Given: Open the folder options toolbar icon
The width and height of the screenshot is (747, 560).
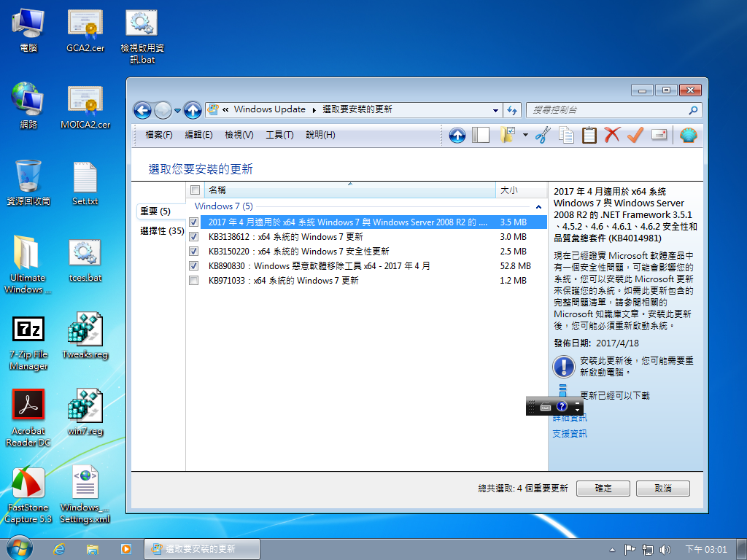Looking at the screenshot, I should pos(508,135).
